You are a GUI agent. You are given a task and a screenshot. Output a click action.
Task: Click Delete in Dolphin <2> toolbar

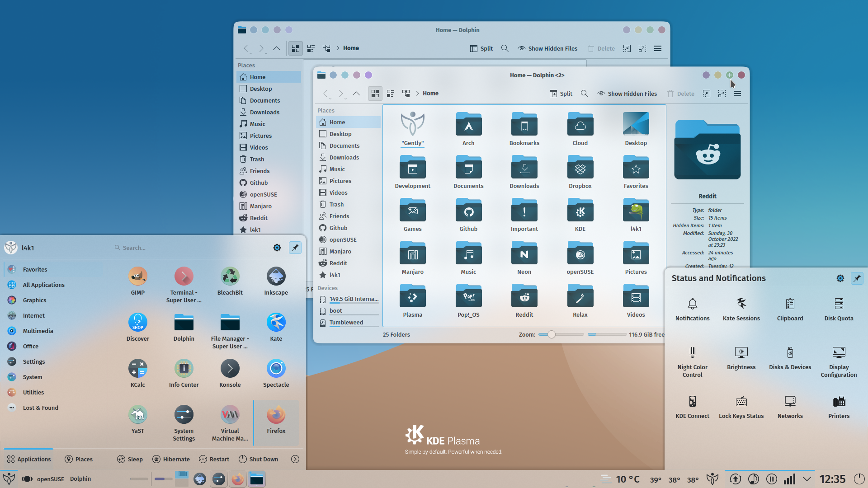point(680,94)
